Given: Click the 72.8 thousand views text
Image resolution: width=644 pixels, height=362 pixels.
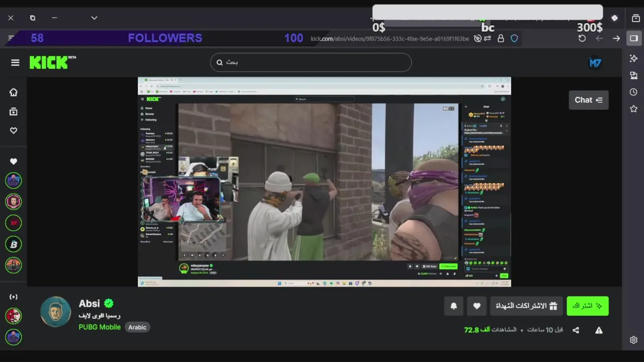Looking at the screenshot, I should click(x=490, y=330).
